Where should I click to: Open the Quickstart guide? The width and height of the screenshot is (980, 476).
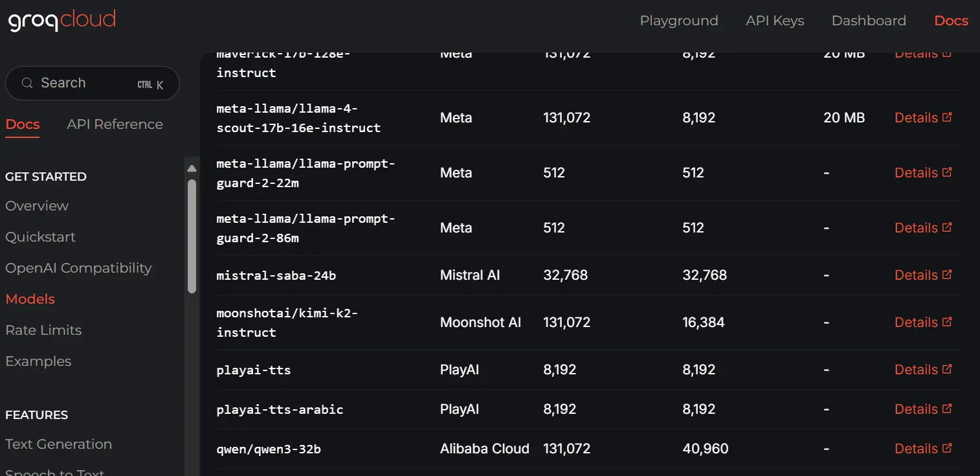click(x=40, y=236)
